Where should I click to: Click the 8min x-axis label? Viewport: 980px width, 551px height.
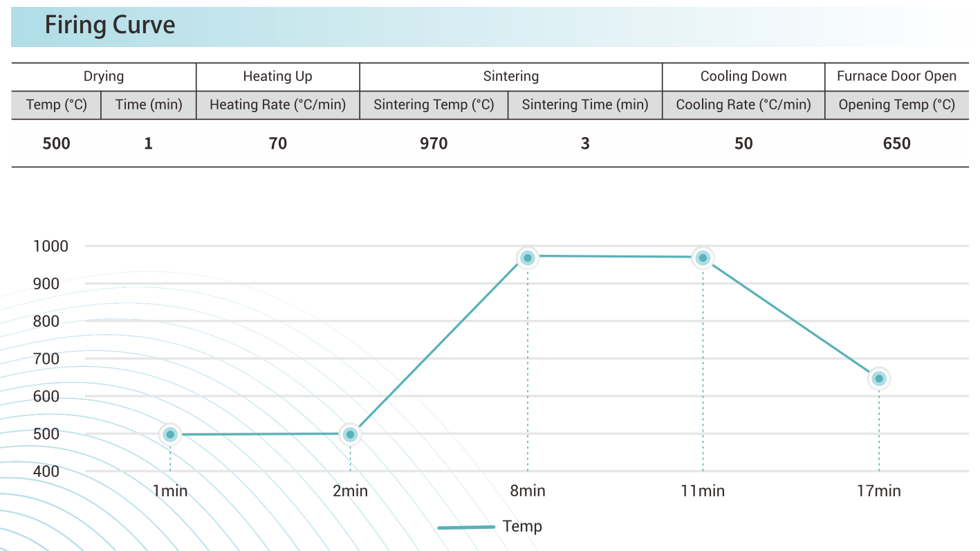click(528, 491)
